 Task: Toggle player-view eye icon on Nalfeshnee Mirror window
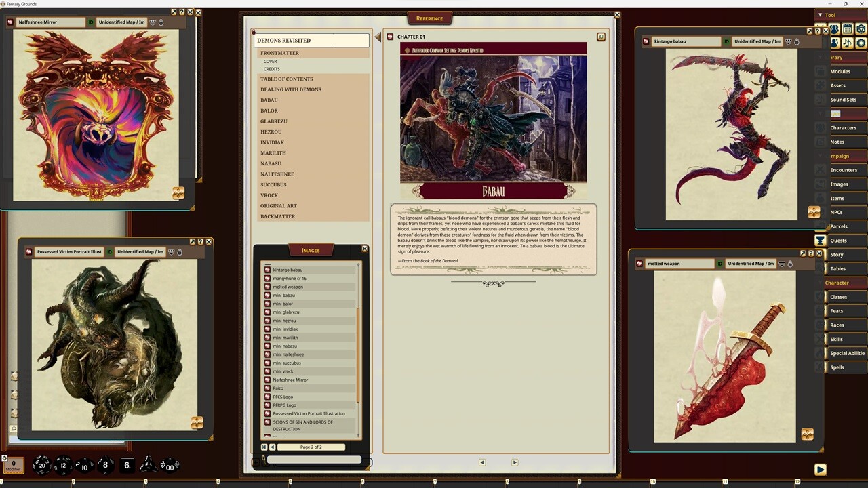click(x=152, y=22)
